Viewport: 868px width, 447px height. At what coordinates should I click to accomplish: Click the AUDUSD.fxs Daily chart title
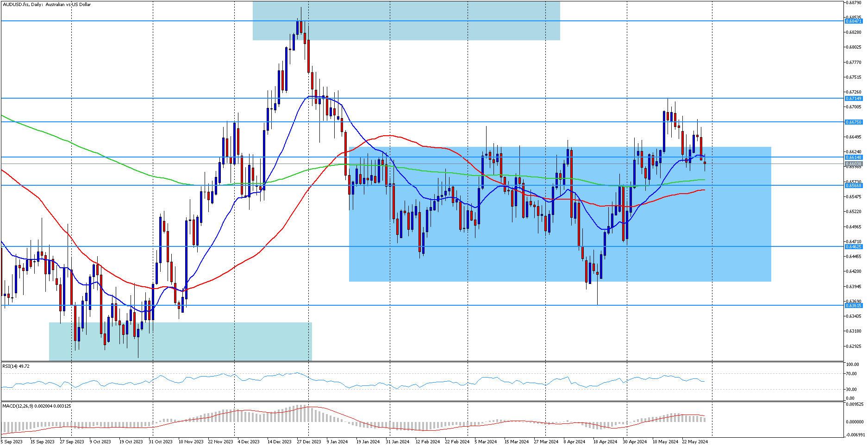46,5
